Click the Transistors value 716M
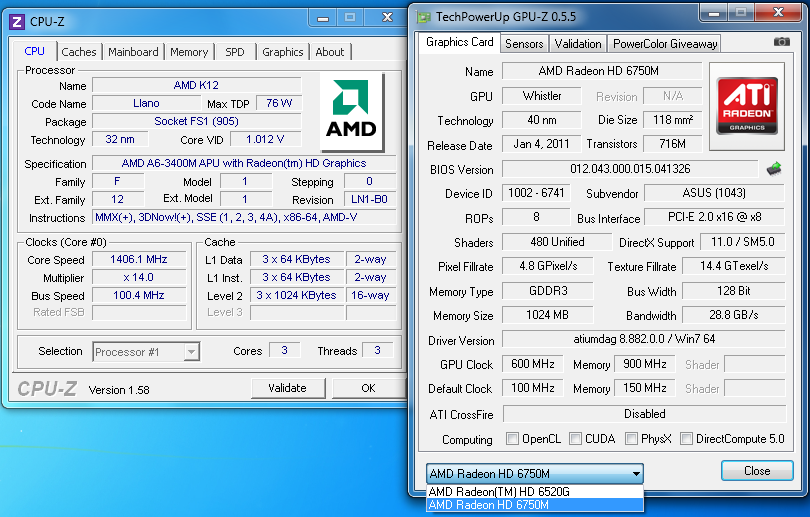The width and height of the screenshot is (810, 517). [x=672, y=144]
